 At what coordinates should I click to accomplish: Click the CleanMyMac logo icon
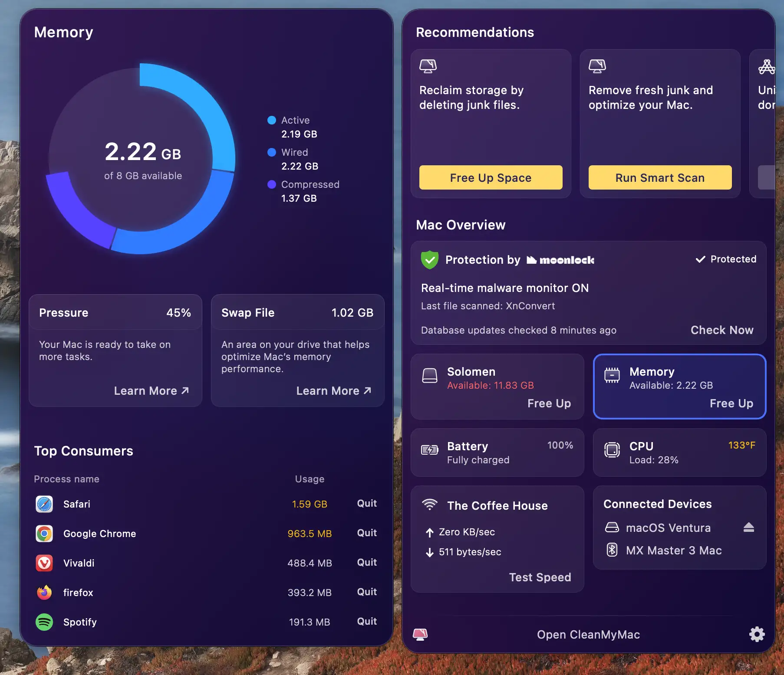tap(420, 634)
